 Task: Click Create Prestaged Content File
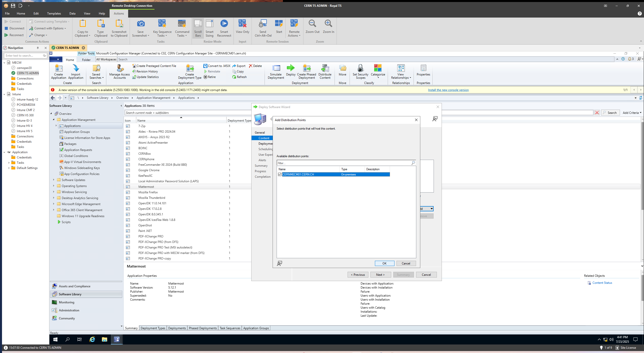154,66
